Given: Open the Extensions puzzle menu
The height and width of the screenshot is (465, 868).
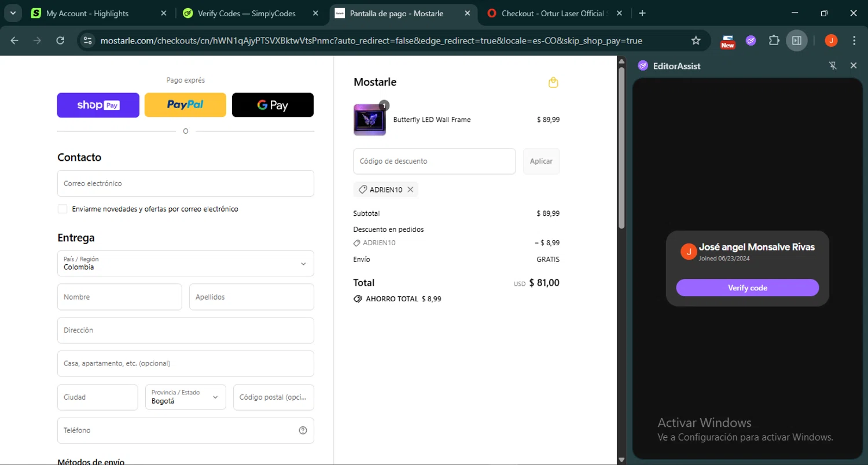Looking at the screenshot, I should pos(774,40).
